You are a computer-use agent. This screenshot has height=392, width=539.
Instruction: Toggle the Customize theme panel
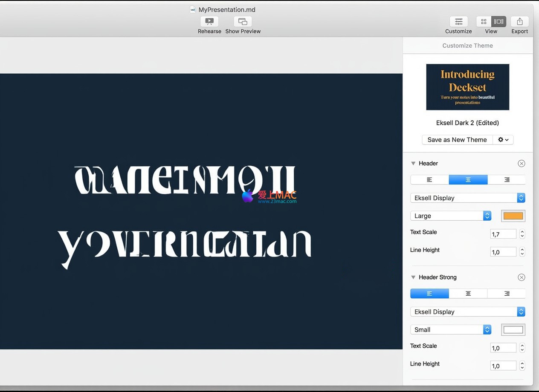point(458,22)
